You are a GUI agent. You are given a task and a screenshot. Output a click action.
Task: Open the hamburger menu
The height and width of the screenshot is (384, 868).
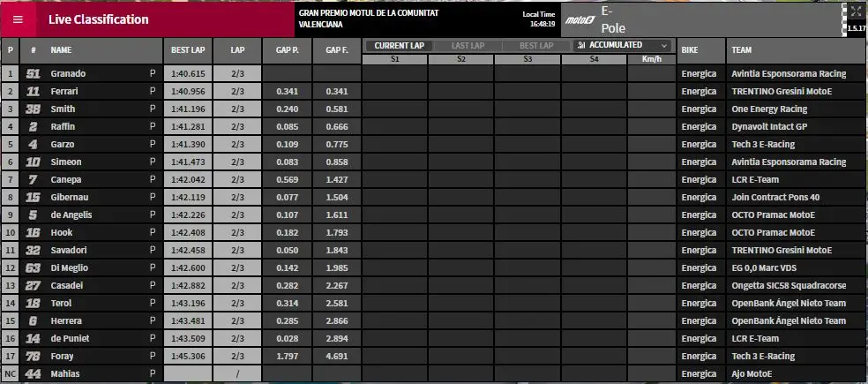[18, 19]
